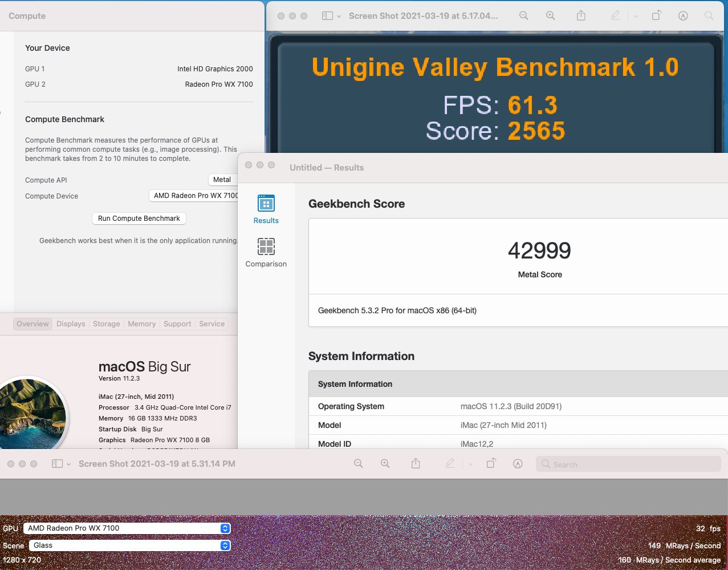Click the 42999 Metal Score value

pos(539,250)
